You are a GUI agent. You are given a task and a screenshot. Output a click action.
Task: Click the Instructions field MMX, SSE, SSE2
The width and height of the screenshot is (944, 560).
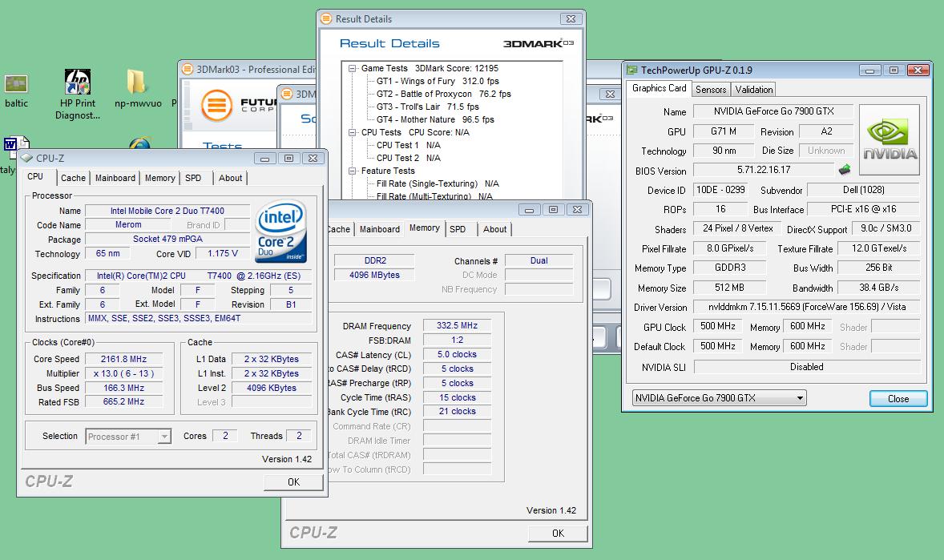coord(199,319)
